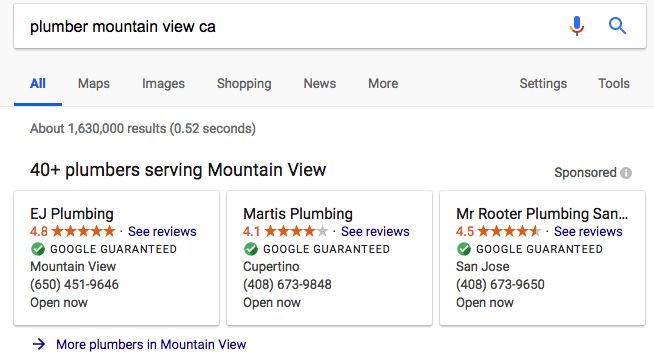Open the Mr Rooter Plumbing listing title
This screenshot has width=654, height=362.
(x=542, y=214)
